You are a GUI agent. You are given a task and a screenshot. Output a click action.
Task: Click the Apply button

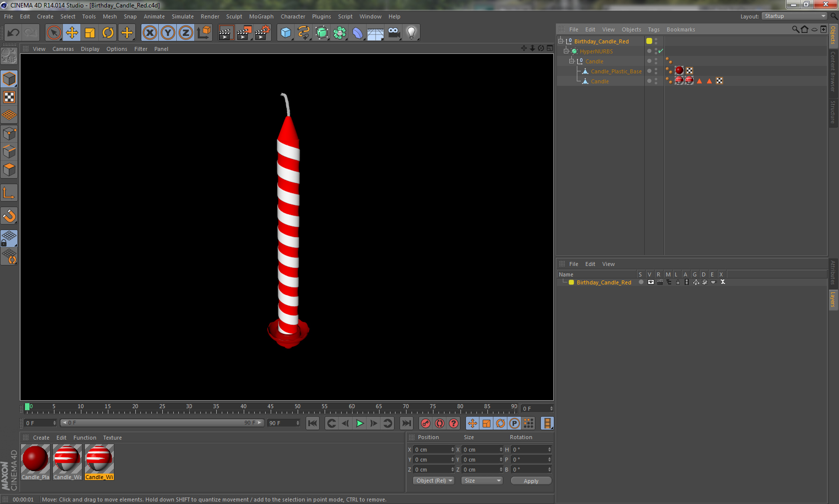click(531, 481)
